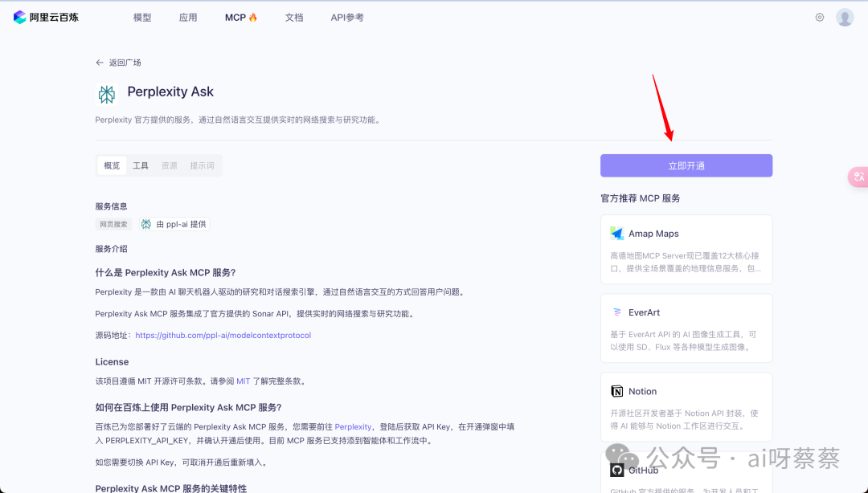
Task: Click the 立即开通 button
Action: (x=686, y=165)
